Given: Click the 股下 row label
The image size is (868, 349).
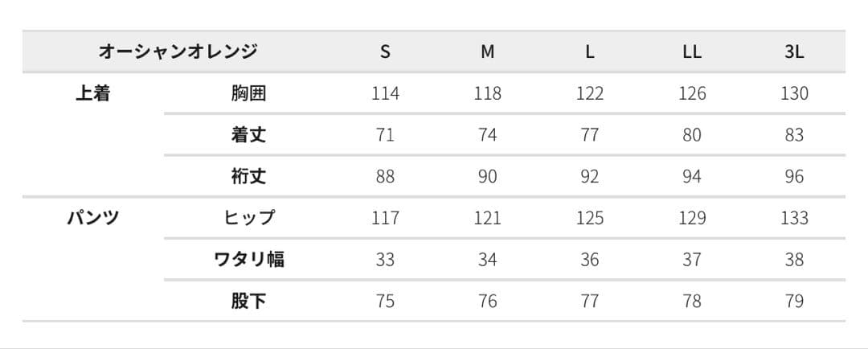Looking at the screenshot, I should coord(248,302).
